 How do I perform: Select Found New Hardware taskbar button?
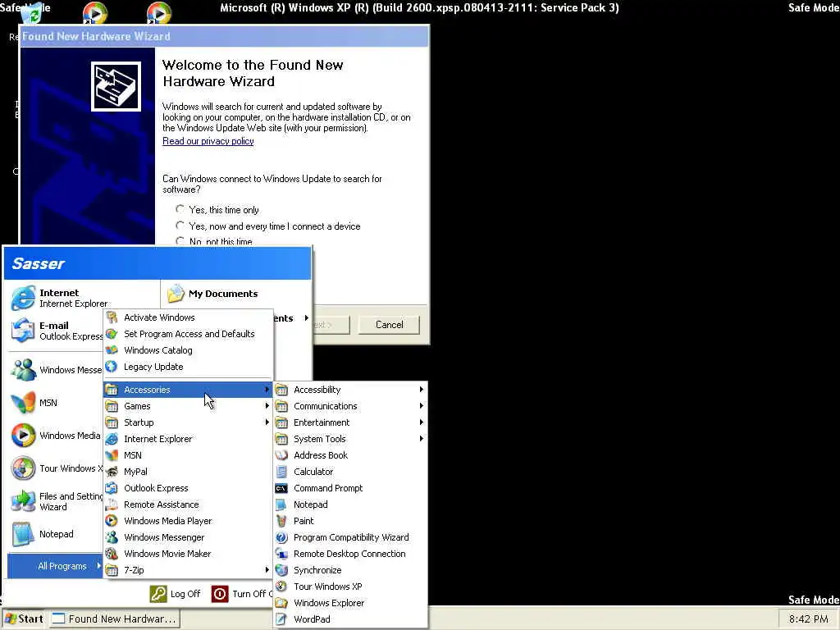tap(115, 619)
